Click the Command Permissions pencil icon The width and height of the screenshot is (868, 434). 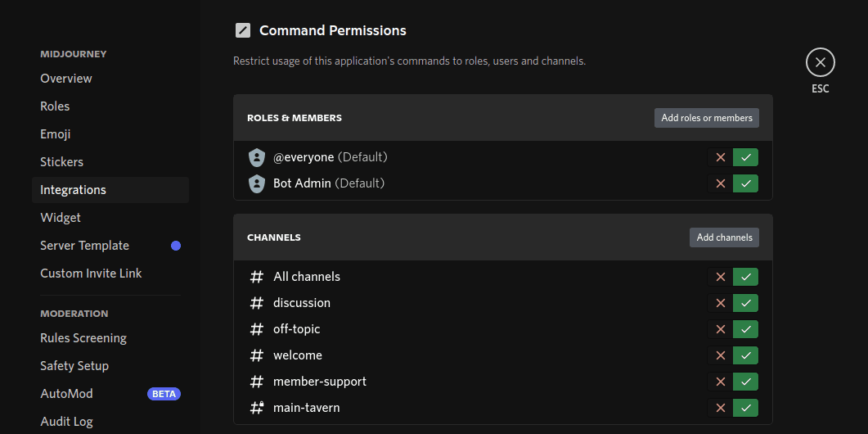point(243,30)
